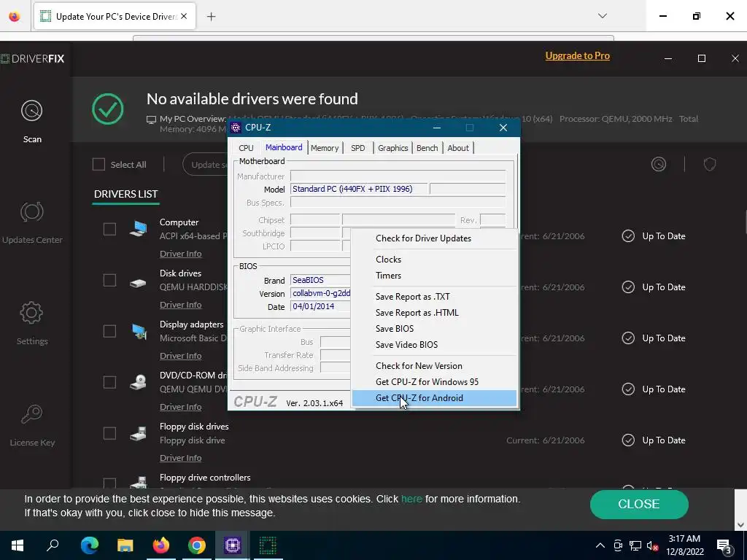Tick the Floppy disk drives checkbox
This screenshot has height=560, width=747.
click(109, 433)
